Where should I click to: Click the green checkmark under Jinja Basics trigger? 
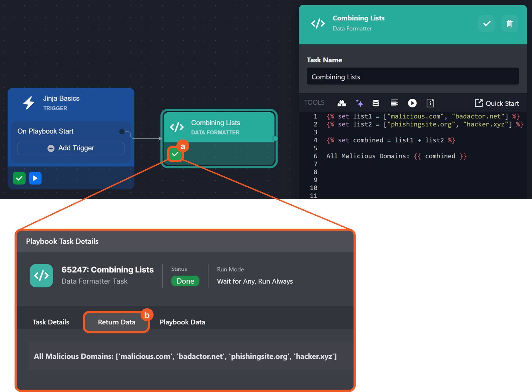(19, 178)
